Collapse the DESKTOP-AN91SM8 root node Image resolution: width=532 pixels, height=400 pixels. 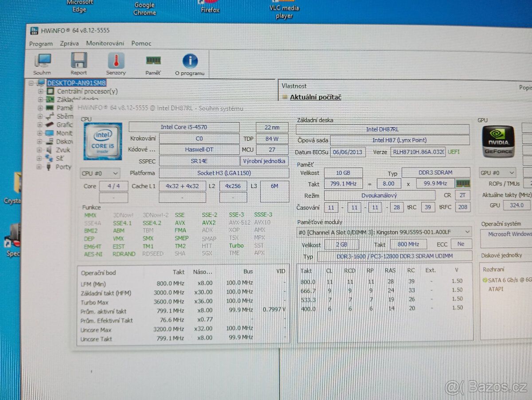coord(31,83)
